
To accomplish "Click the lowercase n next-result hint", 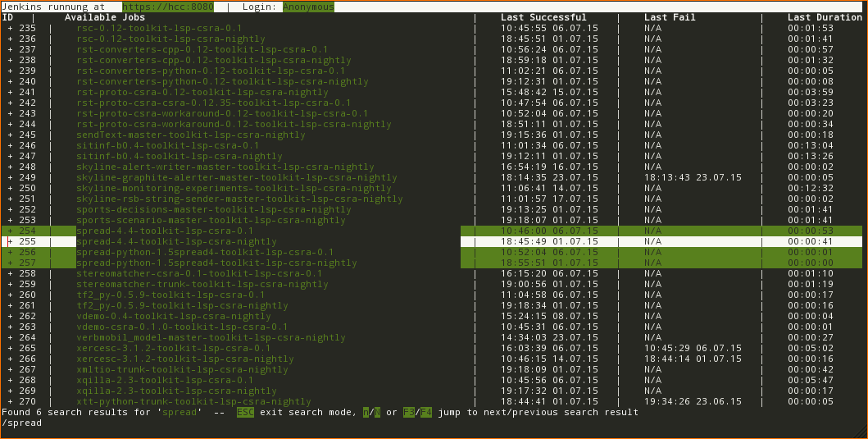I will tap(366, 413).
